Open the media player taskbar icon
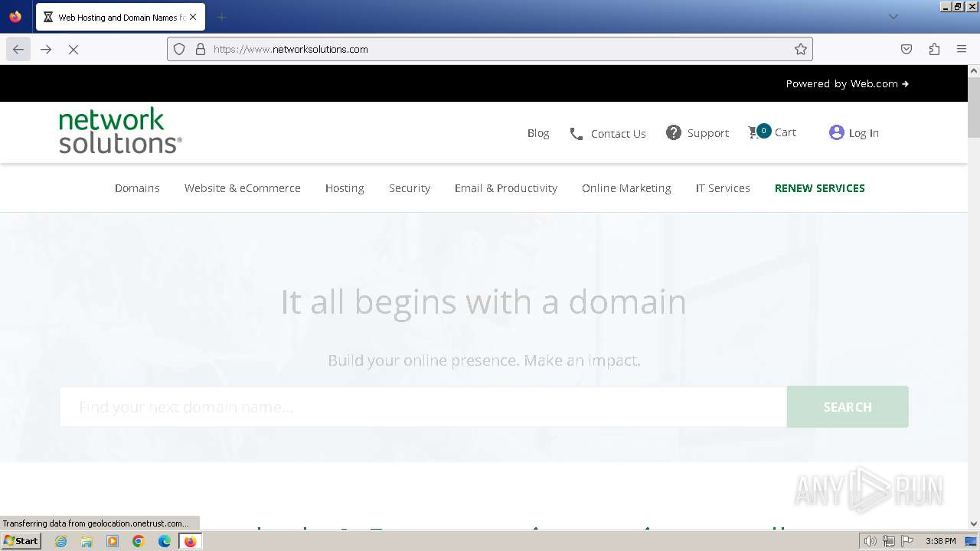The image size is (980, 551). click(x=113, y=541)
